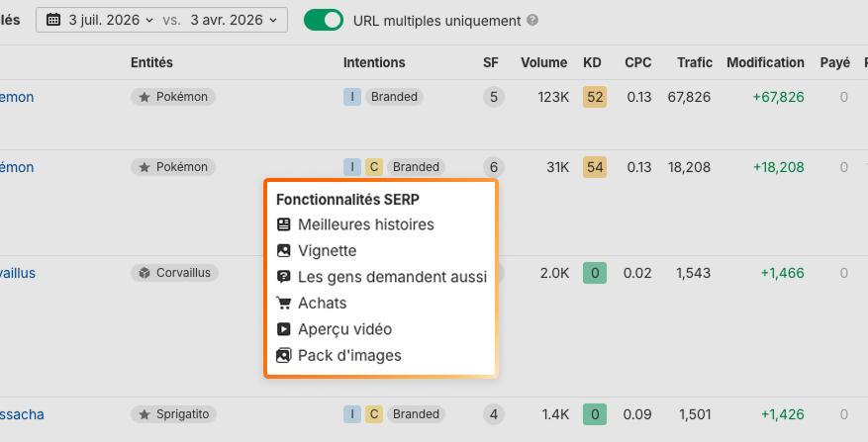Click the C intent badge in Sprigatito row
868x442 pixels.
point(374,414)
